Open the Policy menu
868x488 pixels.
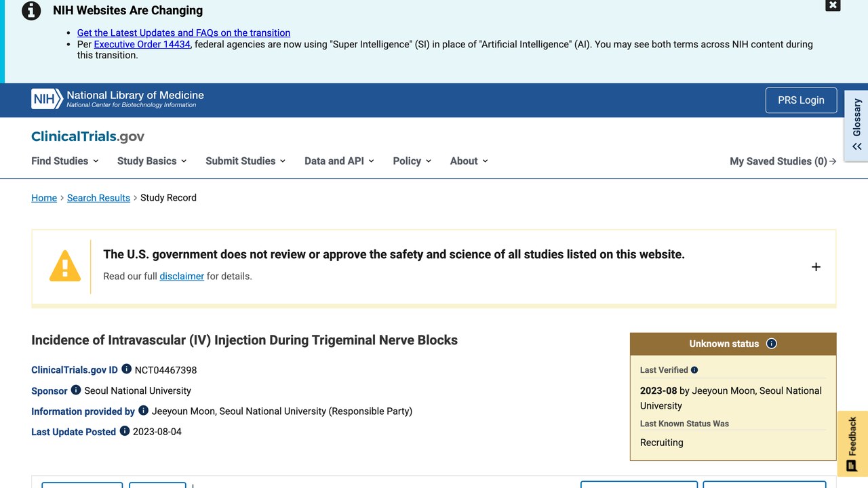412,161
